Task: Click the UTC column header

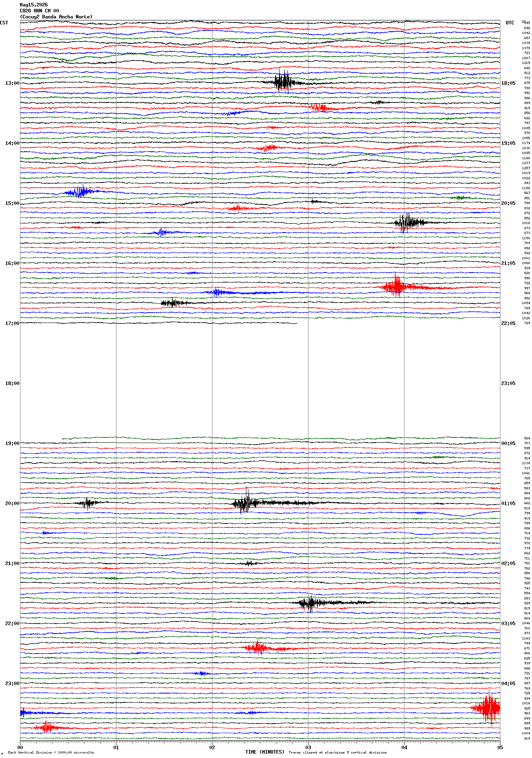Action: [x=510, y=23]
